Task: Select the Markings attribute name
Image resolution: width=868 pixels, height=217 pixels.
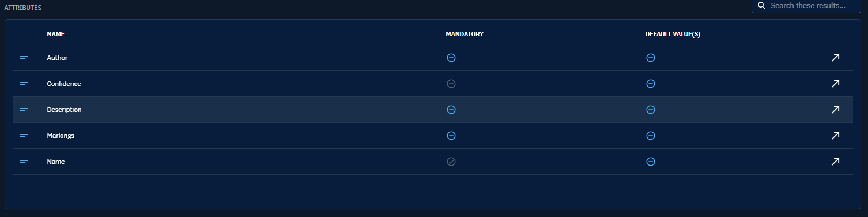Action: 61,136
